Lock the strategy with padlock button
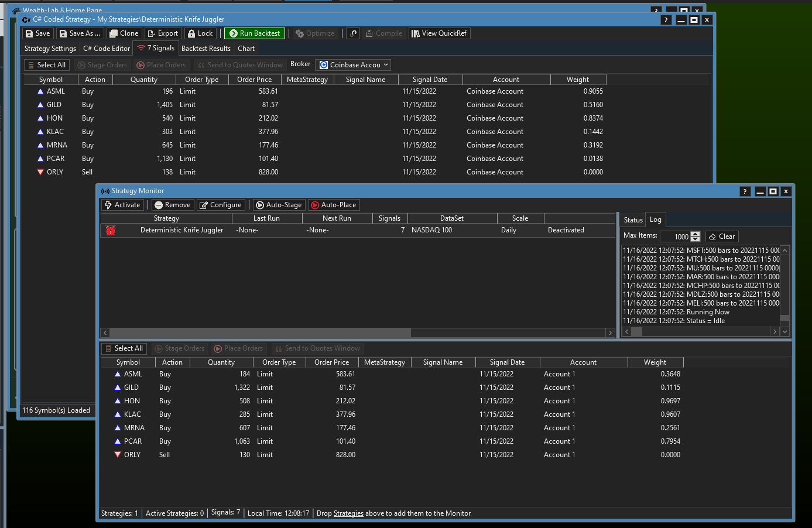Image resolution: width=812 pixels, height=528 pixels. coord(200,33)
